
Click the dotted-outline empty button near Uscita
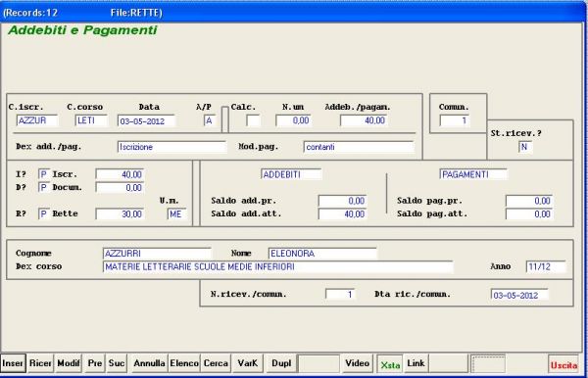tap(488, 364)
